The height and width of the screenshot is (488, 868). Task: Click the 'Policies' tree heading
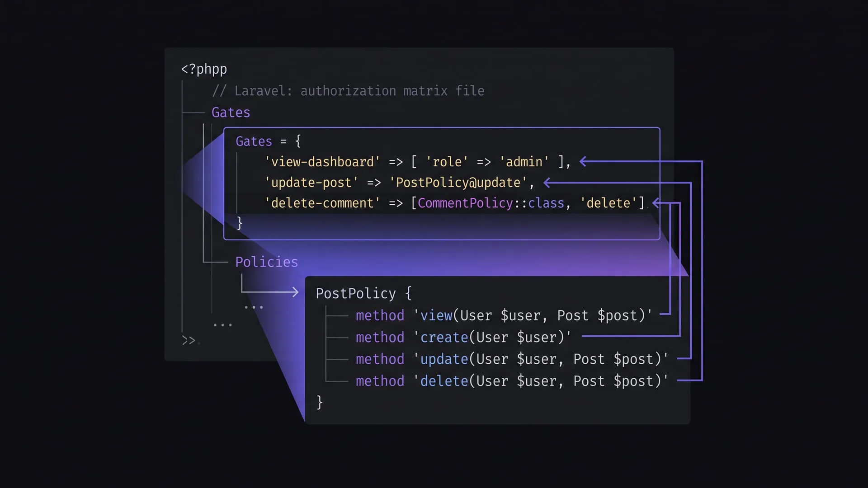pos(267,262)
